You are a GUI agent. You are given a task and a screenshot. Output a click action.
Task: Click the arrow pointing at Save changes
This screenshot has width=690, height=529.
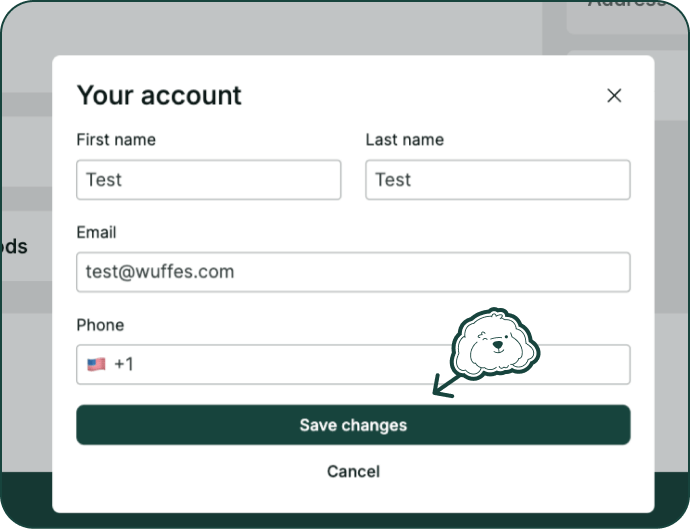click(445, 384)
